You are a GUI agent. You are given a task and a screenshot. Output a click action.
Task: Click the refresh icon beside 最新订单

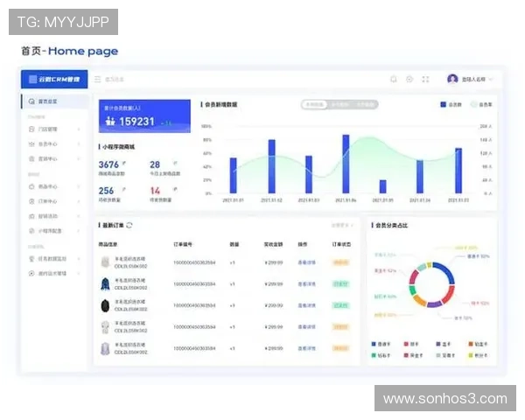point(129,226)
